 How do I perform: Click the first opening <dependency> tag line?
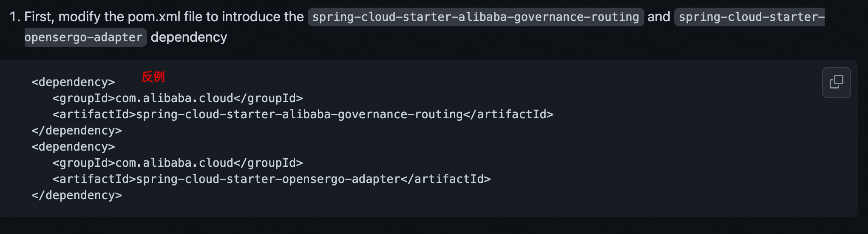pos(73,82)
